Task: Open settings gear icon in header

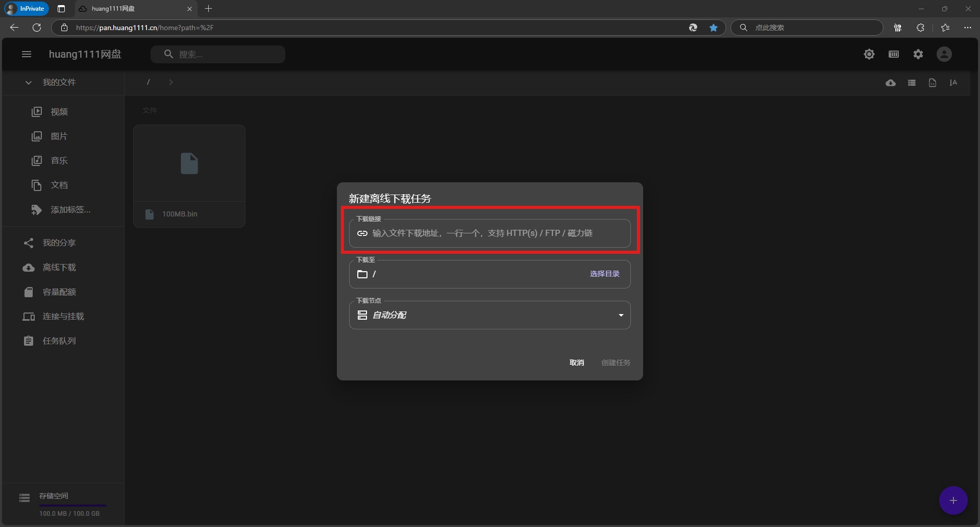Action: [918, 54]
